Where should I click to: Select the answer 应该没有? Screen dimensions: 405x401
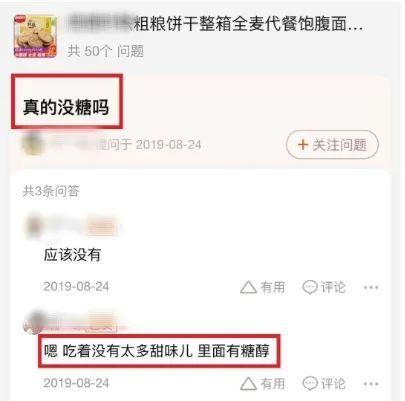(72, 255)
